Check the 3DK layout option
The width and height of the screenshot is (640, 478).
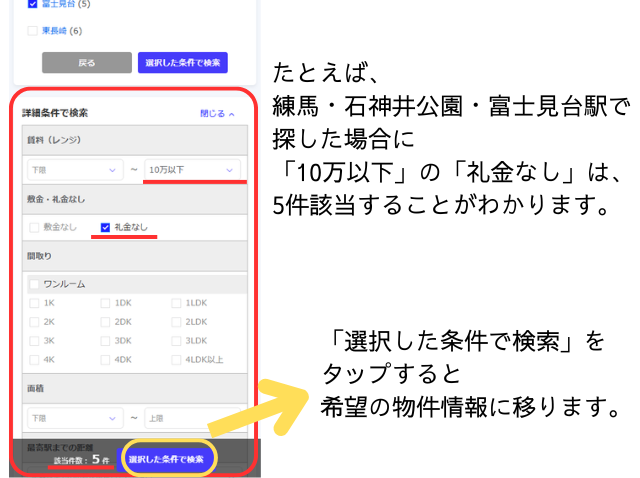[105, 340]
